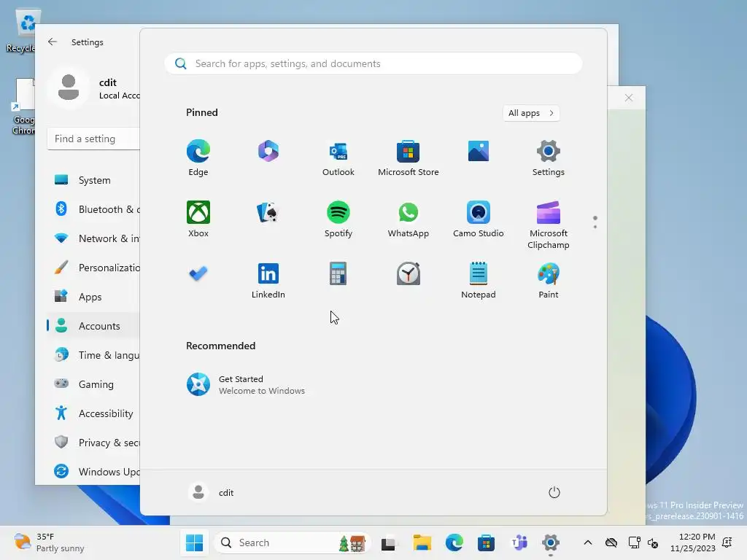The image size is (747, 560).
Task: Open Microsoft Teams on taskbar
Action: (x=519, y=542)
